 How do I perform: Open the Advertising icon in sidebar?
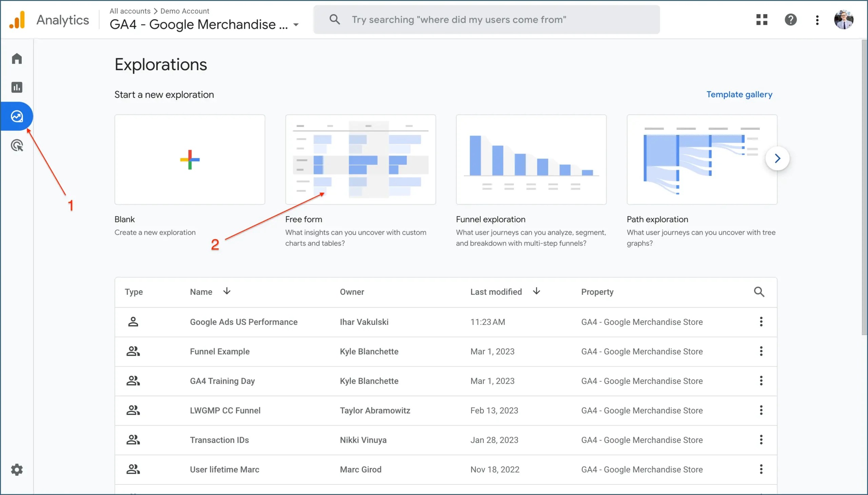[17, 145]
